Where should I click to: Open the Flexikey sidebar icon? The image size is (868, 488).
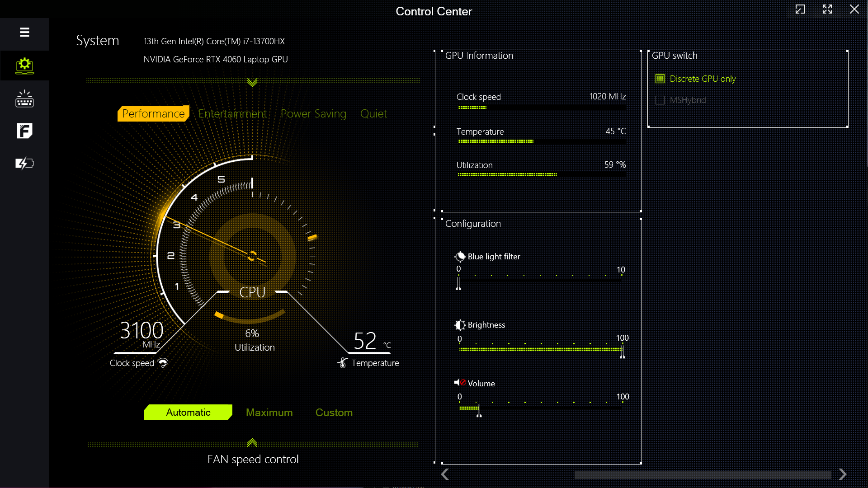[x=24, y=131]
